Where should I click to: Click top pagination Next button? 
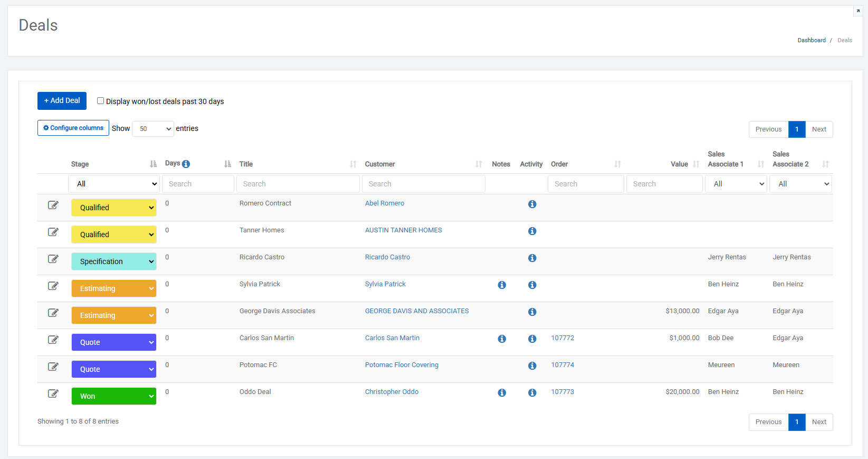pos(819,129)
